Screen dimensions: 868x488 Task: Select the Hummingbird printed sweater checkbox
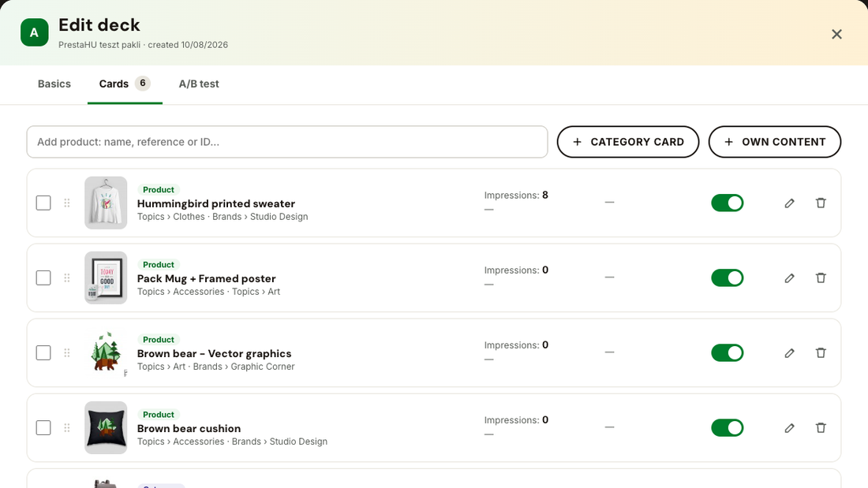pos(43,203)
